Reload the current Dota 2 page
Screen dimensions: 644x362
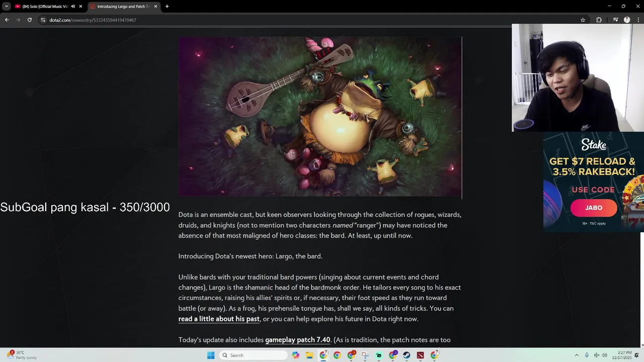point(30,20)
